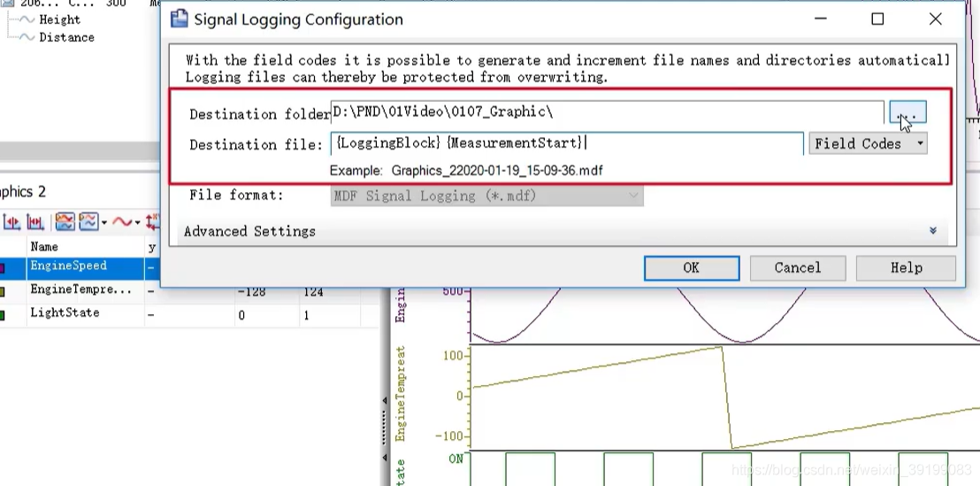Image resolution: width=980 pixels, height=486 pixels.
Task: Click the first fit-axis icon in Graphics toolbar
Action: coord(11,221)
